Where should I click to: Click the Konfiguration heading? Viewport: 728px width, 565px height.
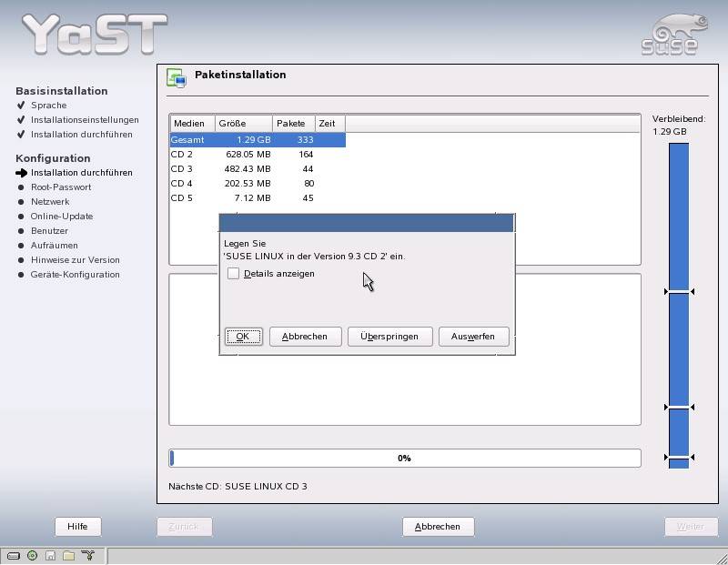[53, 158]
